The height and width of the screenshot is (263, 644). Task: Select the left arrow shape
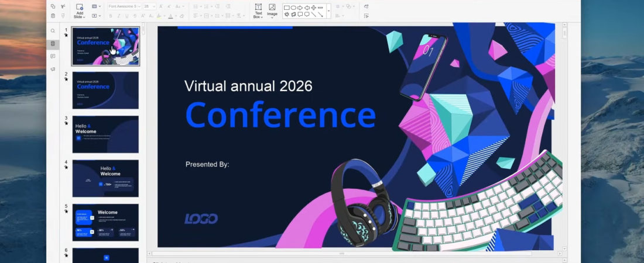coord(307,8)
